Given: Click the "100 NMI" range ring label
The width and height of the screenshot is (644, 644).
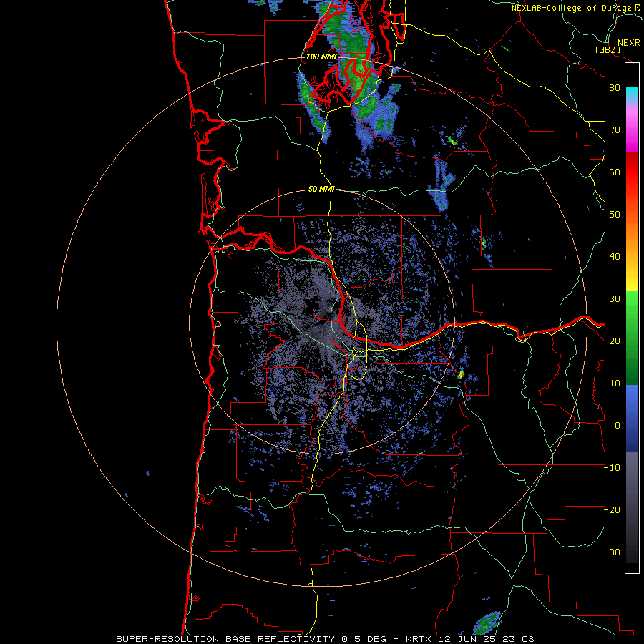Looking at the screenshot, I should (x=321, y=57).
